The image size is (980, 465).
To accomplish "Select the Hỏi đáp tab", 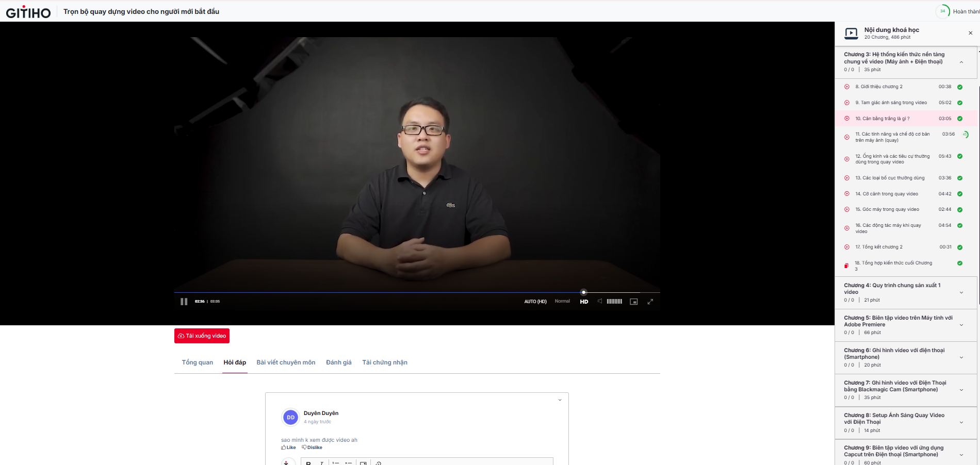I will pyautogui.click(x=235, y=362).
